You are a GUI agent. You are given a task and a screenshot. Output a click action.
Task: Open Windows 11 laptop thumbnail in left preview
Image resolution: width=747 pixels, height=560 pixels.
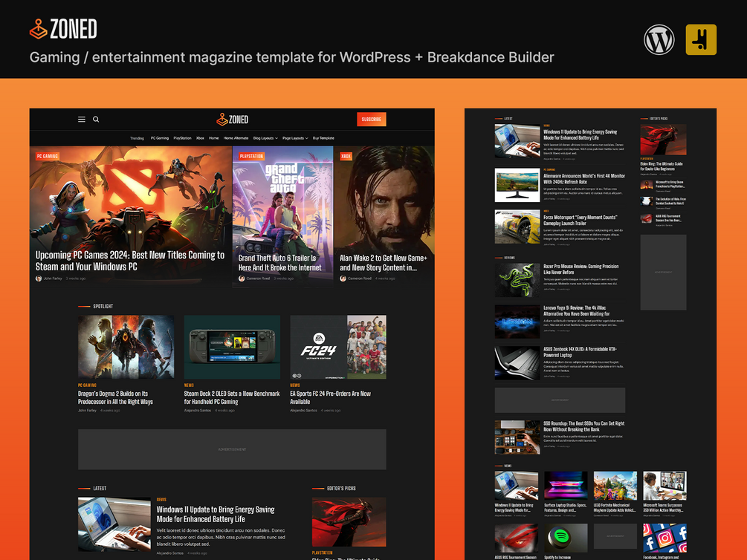114,524
